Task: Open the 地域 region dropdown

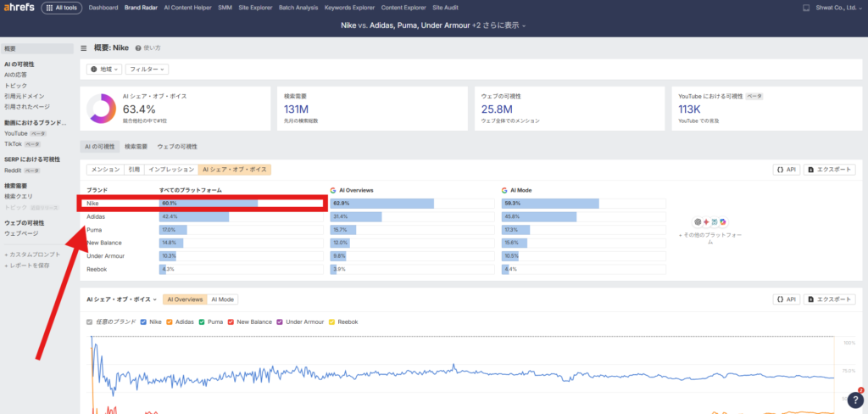Action: [104, 69]
